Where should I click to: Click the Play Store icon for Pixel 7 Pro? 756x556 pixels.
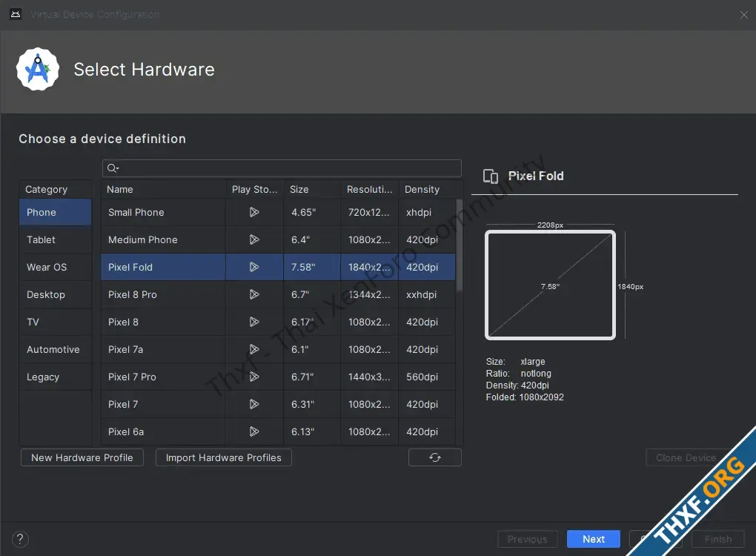(254, 377)
